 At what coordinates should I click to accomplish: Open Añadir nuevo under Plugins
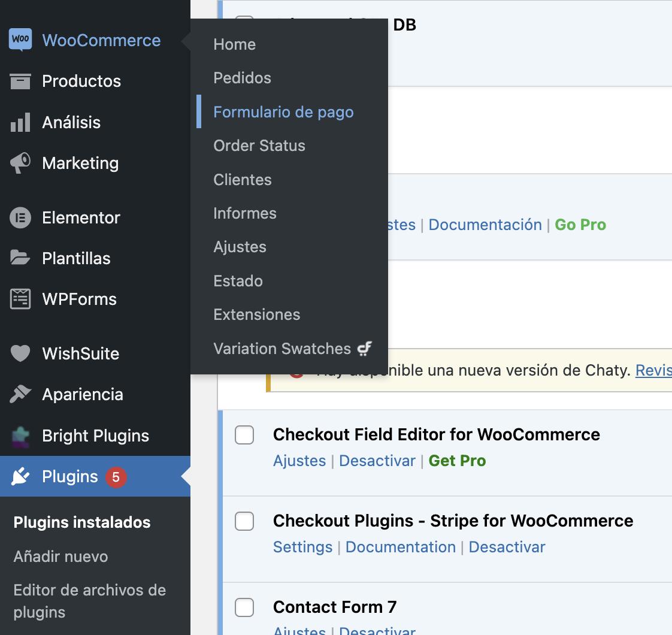point(60,557)
